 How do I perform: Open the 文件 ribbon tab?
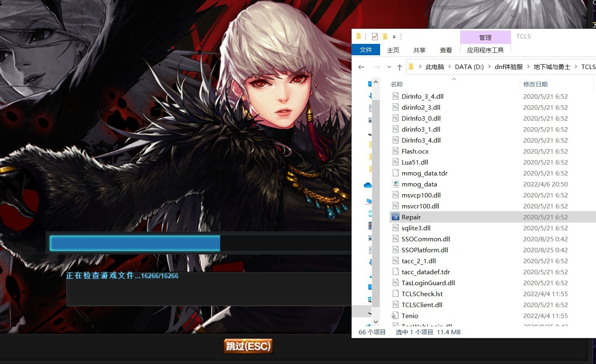366,50
